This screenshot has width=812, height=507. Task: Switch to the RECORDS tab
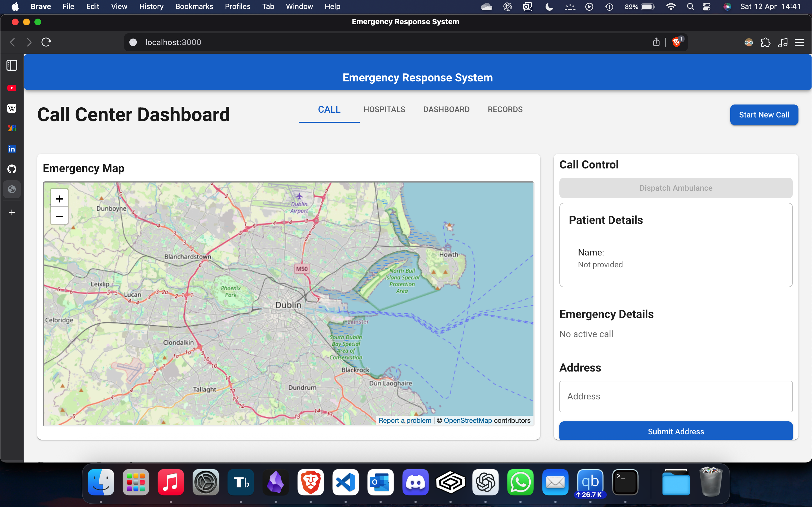[x=505, y=110]
